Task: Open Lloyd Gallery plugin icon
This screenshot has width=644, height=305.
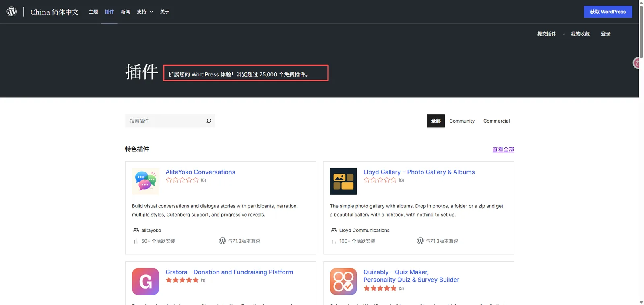Action: [343, 181]
